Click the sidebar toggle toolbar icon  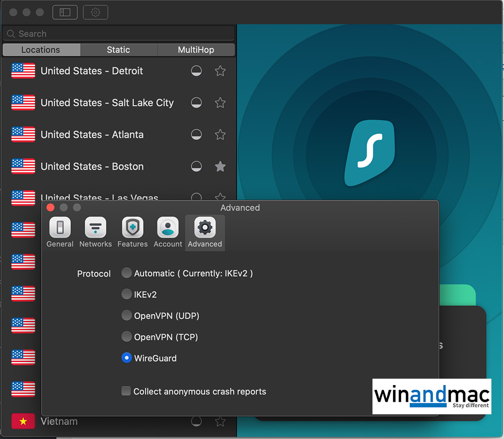65,13
